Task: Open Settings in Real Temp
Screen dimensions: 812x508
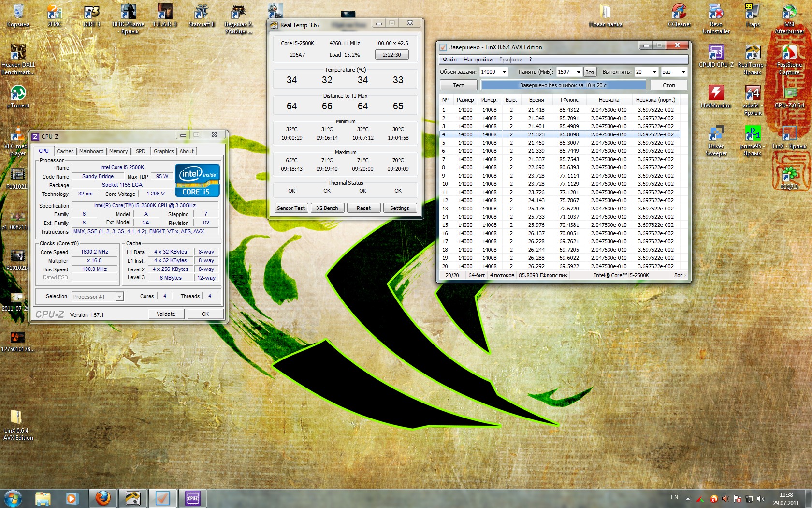Action: coord(399,208)
